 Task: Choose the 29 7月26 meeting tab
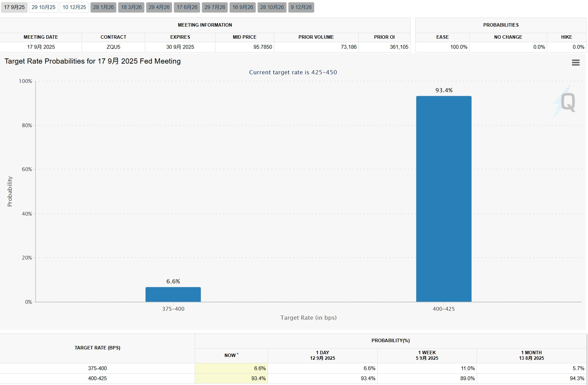215,7
